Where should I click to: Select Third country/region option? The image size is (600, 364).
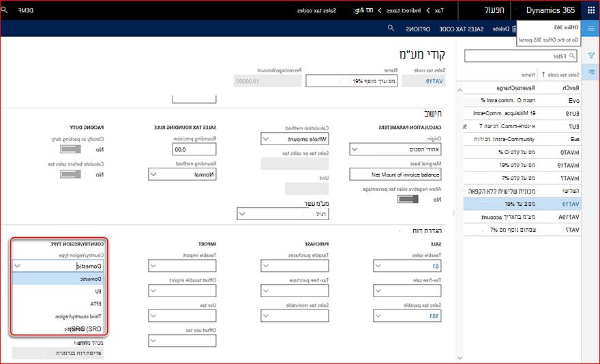[x=58, y=316]
